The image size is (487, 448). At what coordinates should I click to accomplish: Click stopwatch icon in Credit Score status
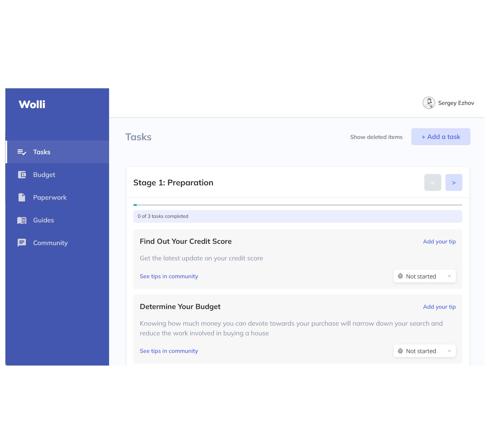[400, 276]
